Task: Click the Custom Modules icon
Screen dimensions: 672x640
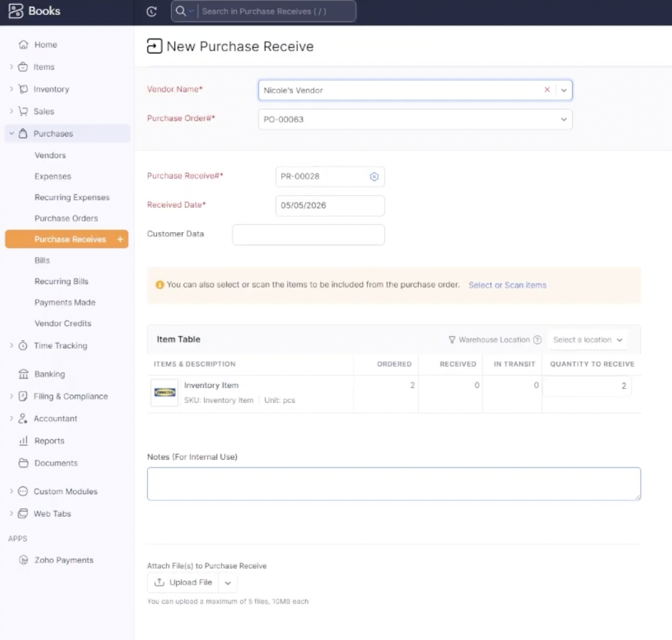Action: point(23,492)
